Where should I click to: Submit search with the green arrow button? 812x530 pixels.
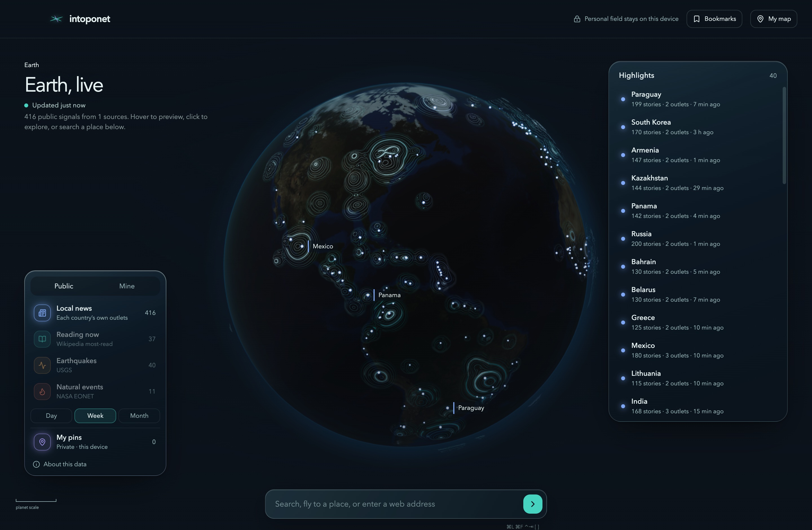pos(533,504)
